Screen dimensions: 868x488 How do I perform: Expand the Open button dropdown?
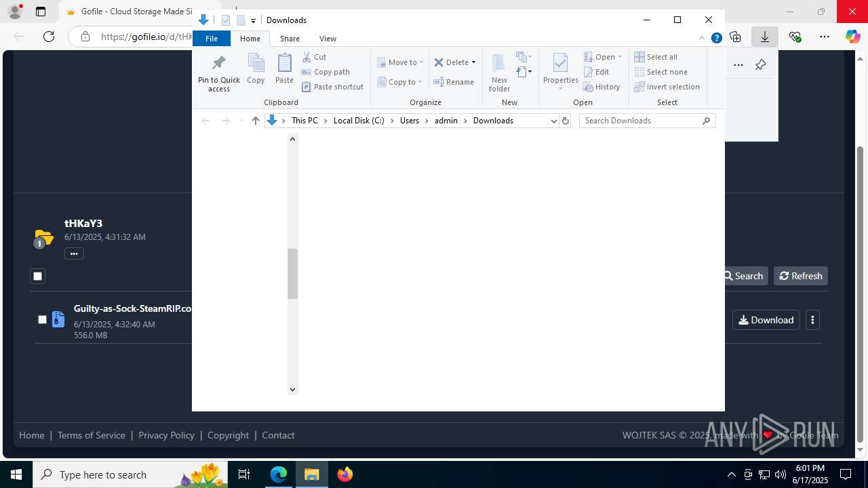coord(620,57)
